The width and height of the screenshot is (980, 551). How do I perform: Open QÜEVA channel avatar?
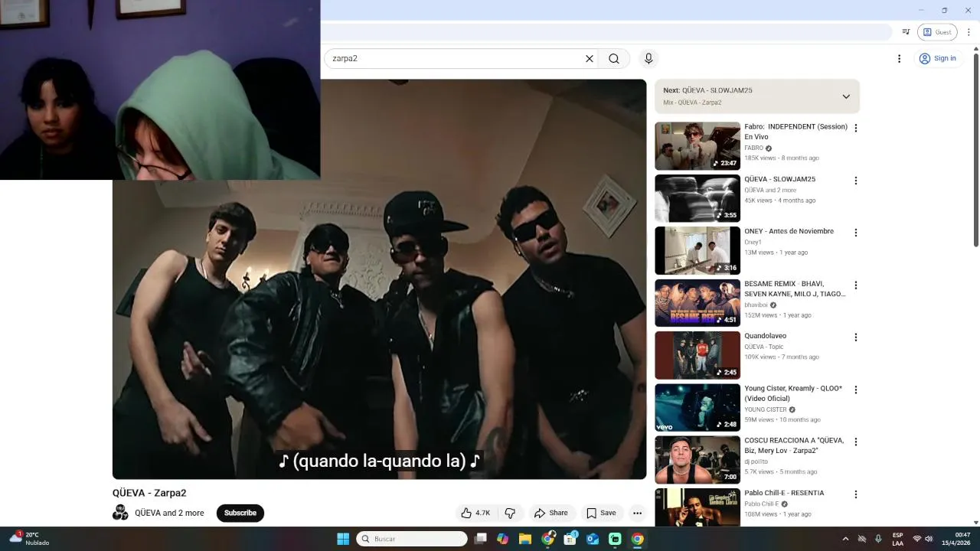pyautogui.click(x=120, y=513)
